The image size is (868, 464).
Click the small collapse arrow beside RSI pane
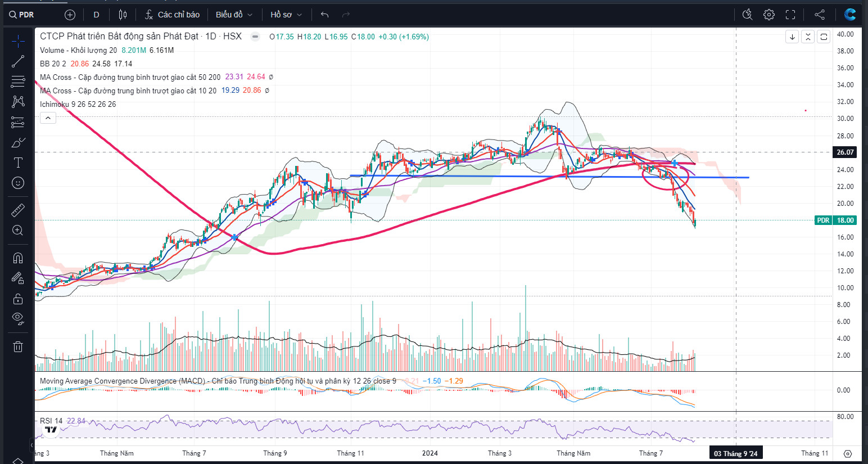point(31,445)
